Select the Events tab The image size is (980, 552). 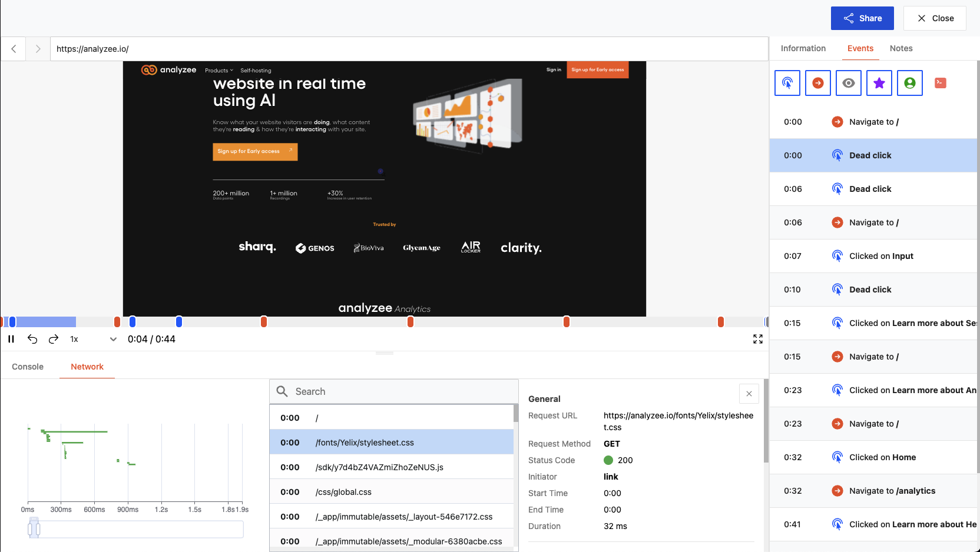click(x=860, y=48)
